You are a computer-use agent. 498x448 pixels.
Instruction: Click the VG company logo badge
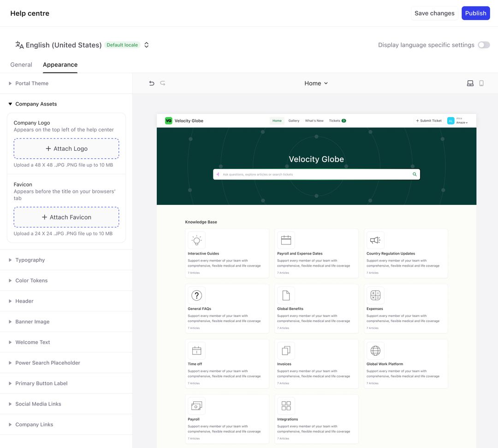tap(169, 120)
